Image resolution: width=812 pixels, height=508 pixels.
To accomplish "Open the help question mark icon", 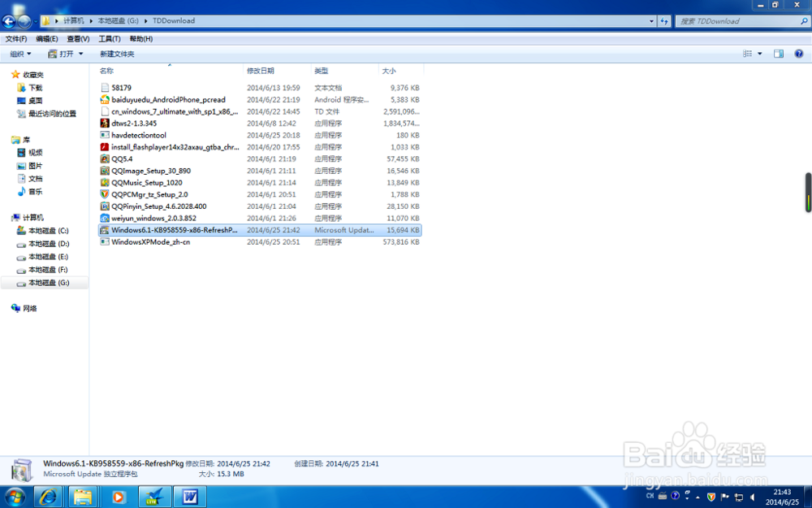I will [798, 54].
